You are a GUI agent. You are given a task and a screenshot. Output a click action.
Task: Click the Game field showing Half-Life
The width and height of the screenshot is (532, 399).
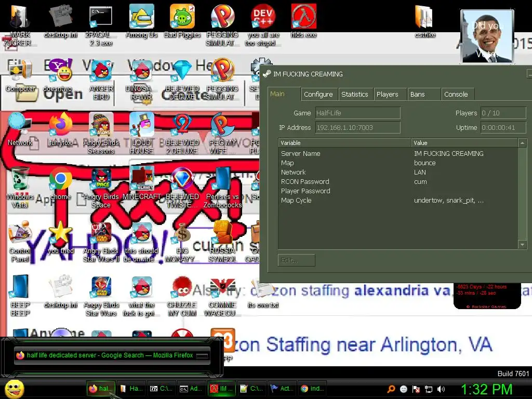pos(357,113)
